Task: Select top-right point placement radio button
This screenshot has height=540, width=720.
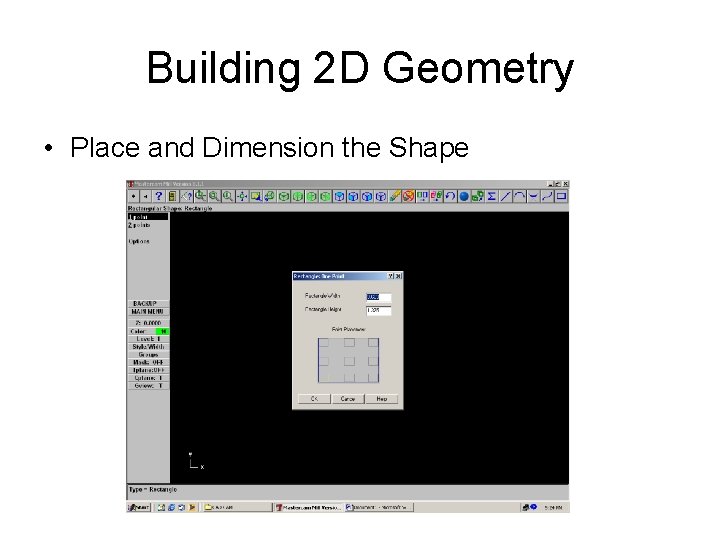Action: click(x=373, y=343)
